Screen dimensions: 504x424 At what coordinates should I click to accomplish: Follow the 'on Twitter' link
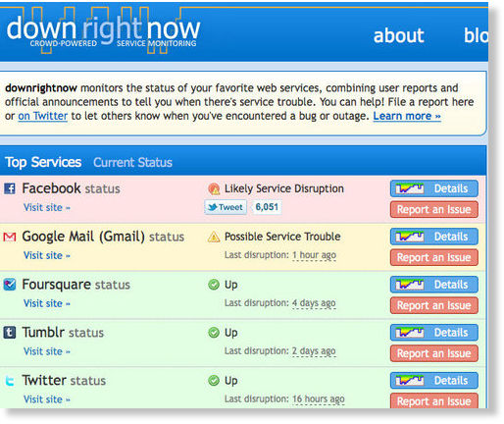[x=43, y=116]
